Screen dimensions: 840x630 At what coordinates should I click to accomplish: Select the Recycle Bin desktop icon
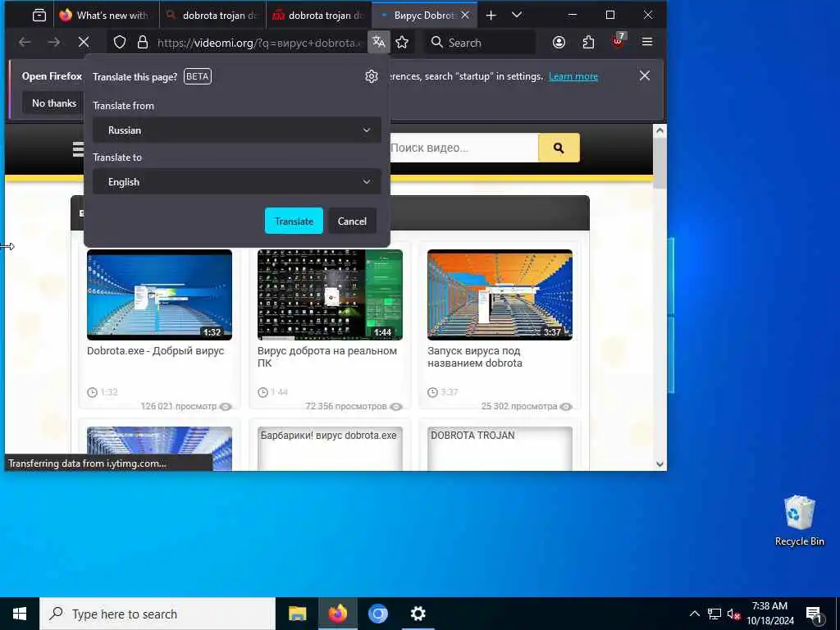pyautogui.click(x=799, y=521)
